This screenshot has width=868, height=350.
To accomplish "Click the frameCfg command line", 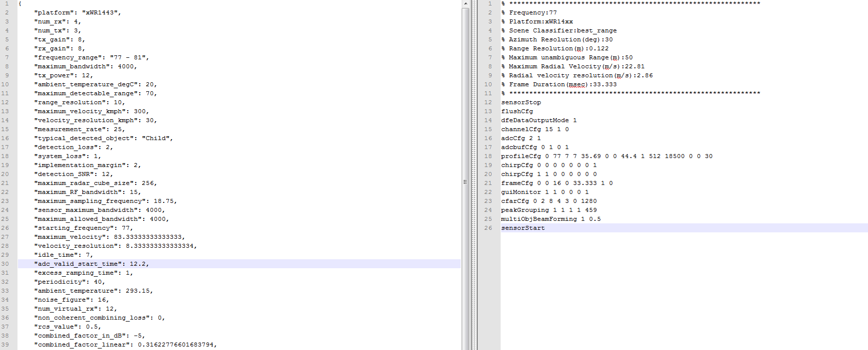I will click(557, 183).
